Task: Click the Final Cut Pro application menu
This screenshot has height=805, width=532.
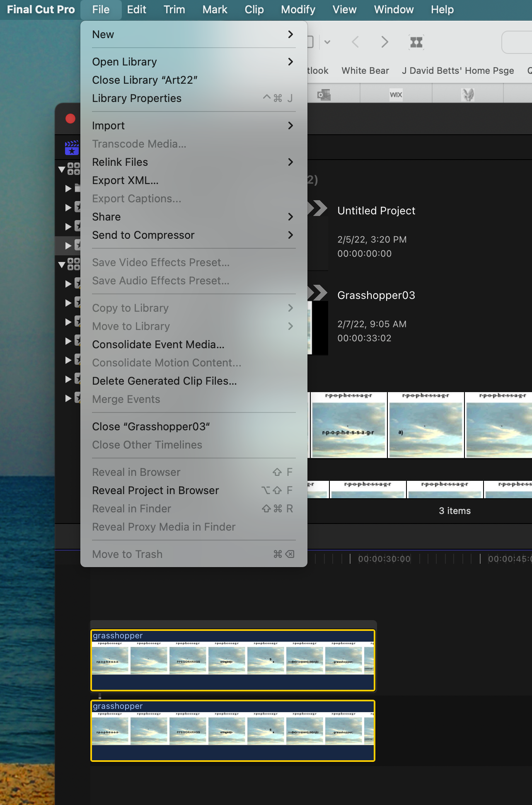Action: (41, 10)
